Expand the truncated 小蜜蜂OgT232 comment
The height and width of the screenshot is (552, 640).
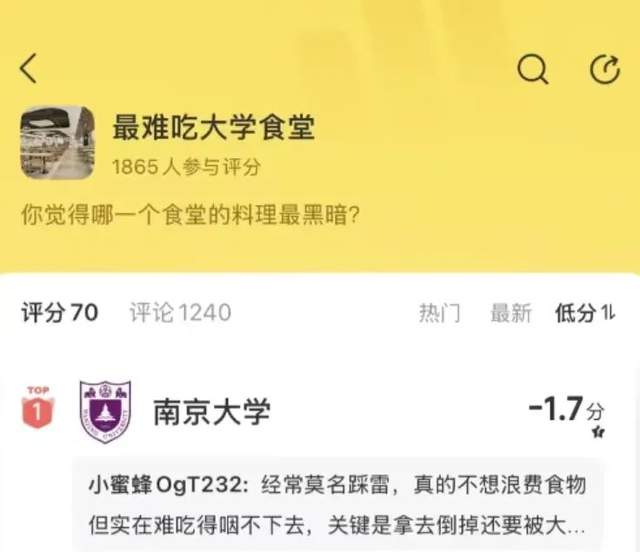pos(338,505)
